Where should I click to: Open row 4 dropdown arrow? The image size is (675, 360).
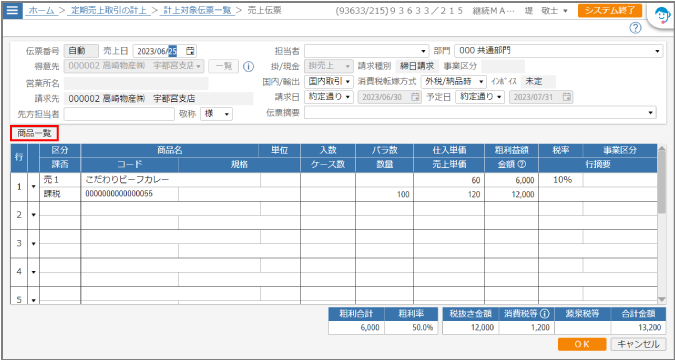point(34,272)
